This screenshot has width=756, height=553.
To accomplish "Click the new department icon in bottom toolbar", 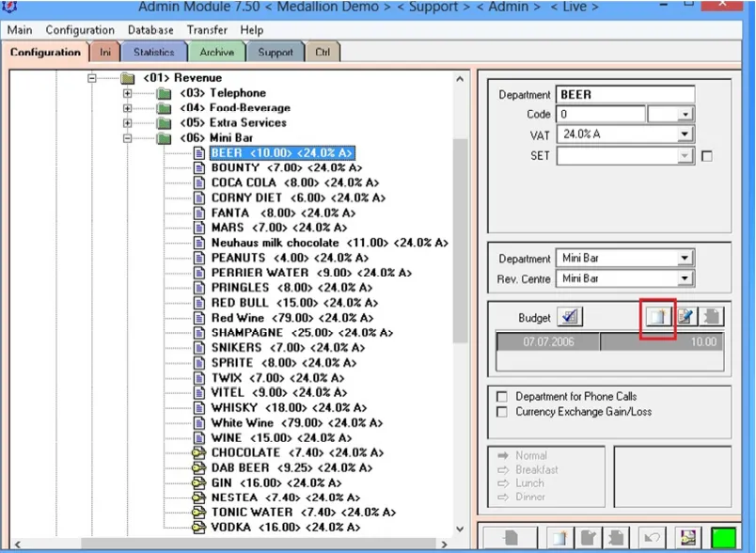I will pyautogui.click(x=559, y=538).
